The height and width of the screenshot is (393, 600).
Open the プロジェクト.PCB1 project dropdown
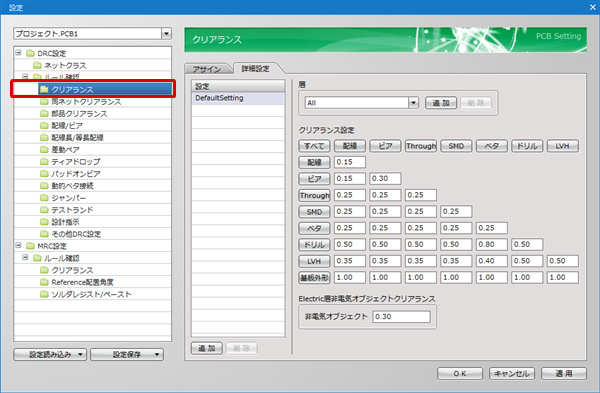166,34
